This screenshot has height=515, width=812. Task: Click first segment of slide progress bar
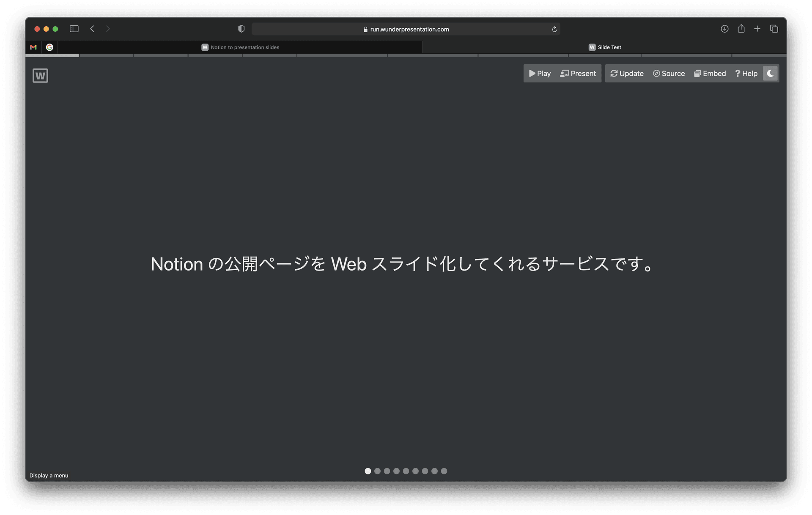coord(52,55)
